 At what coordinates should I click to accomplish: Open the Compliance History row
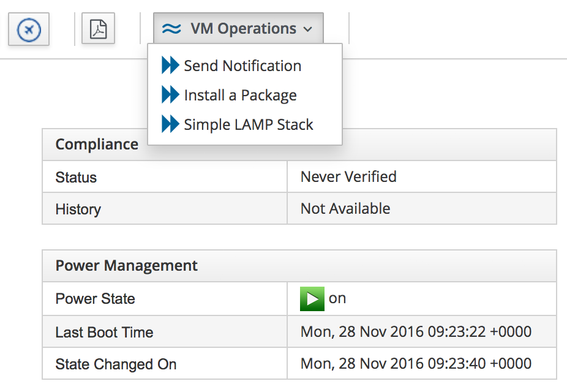point(78,209)
